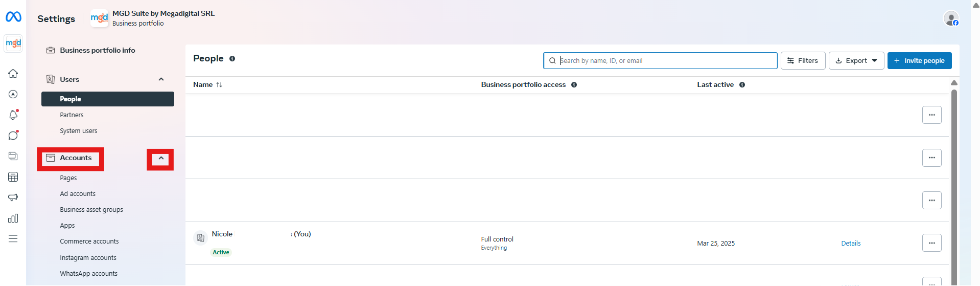Open the messages chat bubble icon
The height and width of the screenshot is (286, 980).
pyautogui.click(x=13, y=136)
